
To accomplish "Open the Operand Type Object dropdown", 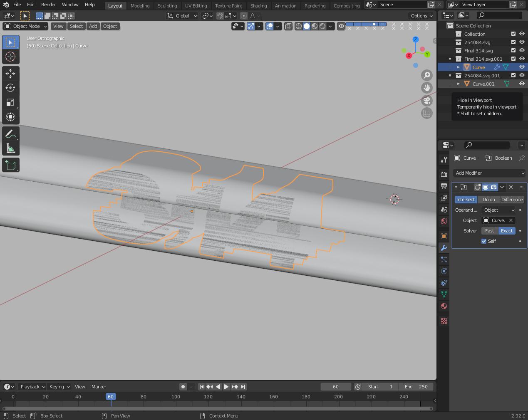I will (x=498, y=210).
